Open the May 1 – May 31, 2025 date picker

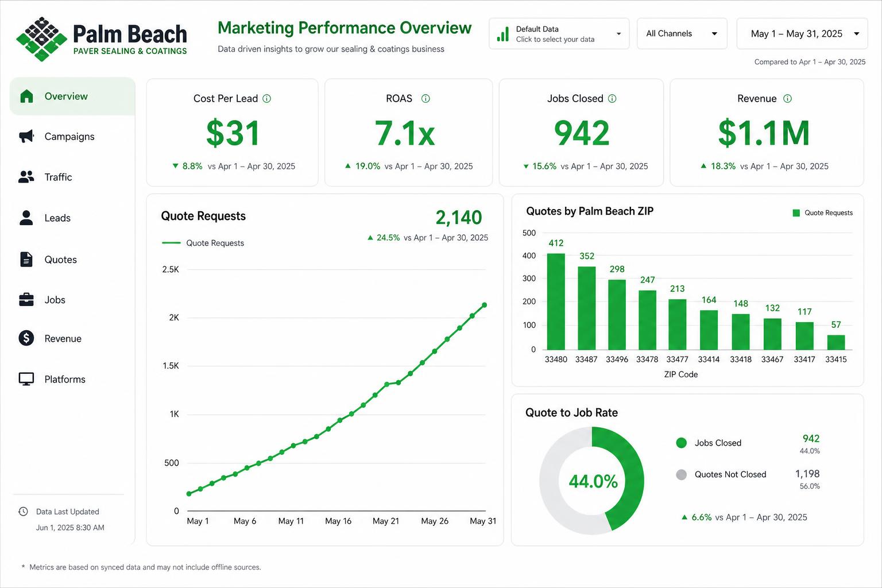802,34
